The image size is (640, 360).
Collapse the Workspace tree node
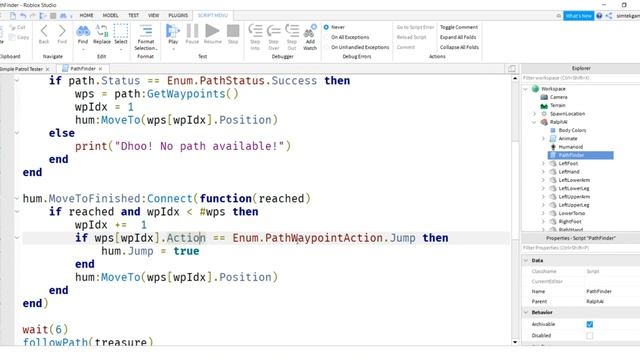[x=526, y=89]
